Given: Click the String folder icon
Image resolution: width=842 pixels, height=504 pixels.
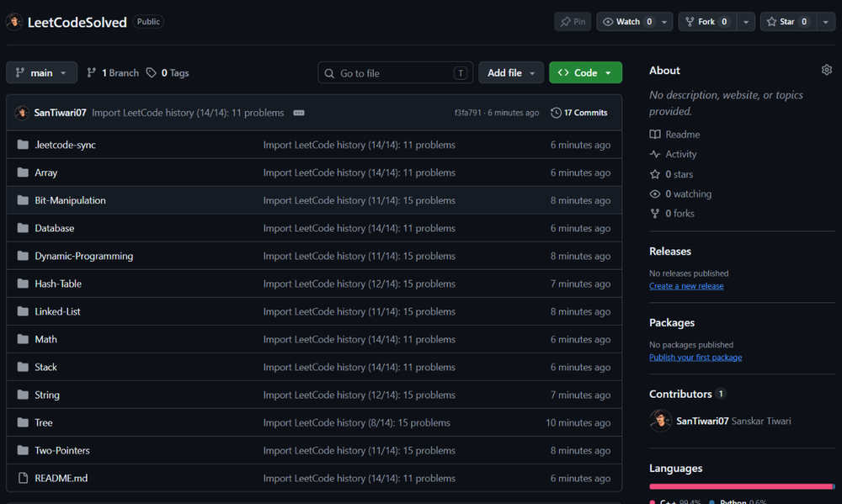Looking at the screenshot, I should point(23,395).
